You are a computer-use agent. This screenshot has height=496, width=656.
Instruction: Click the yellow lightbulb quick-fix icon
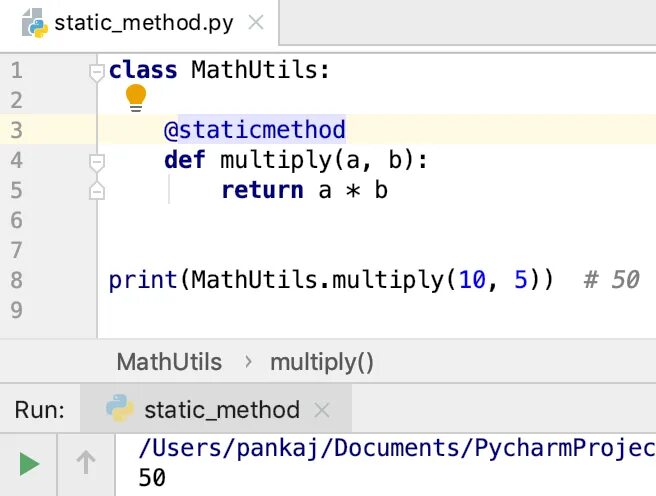(x=136, y=97)
